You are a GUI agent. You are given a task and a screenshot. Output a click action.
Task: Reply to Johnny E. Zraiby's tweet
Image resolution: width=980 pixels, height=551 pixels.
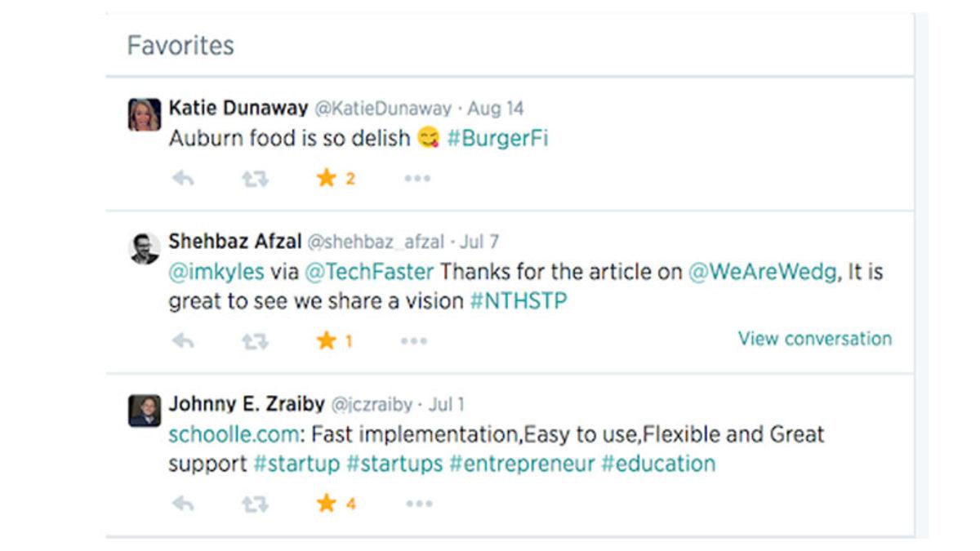pyautogui.click(x=183, y=504)
